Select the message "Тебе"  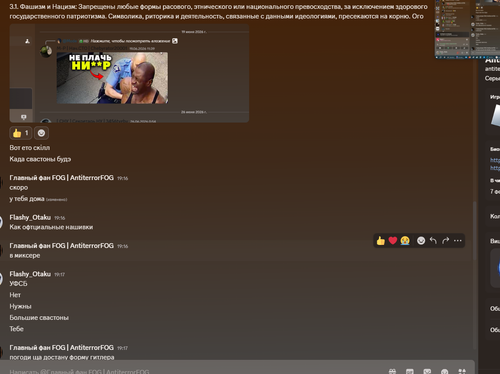pyautogui.click(x=16, y=329)
